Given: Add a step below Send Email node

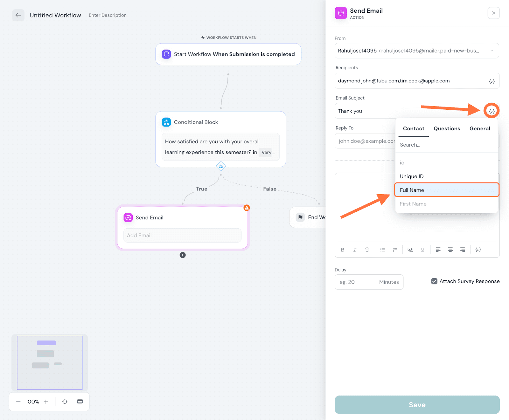Looking at the screenshot, I should click(183, 255).
